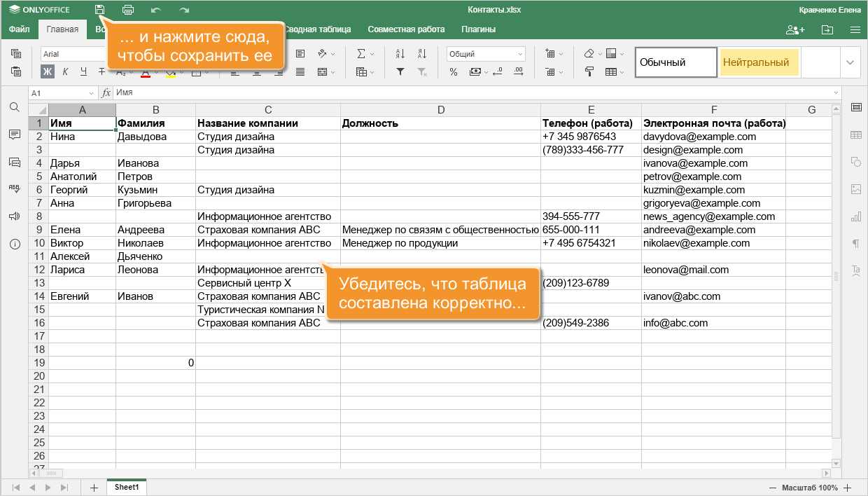Open the Chat panel in left sidebar
The height and width of the screenshot is (496, 868).
coord(14,161)
